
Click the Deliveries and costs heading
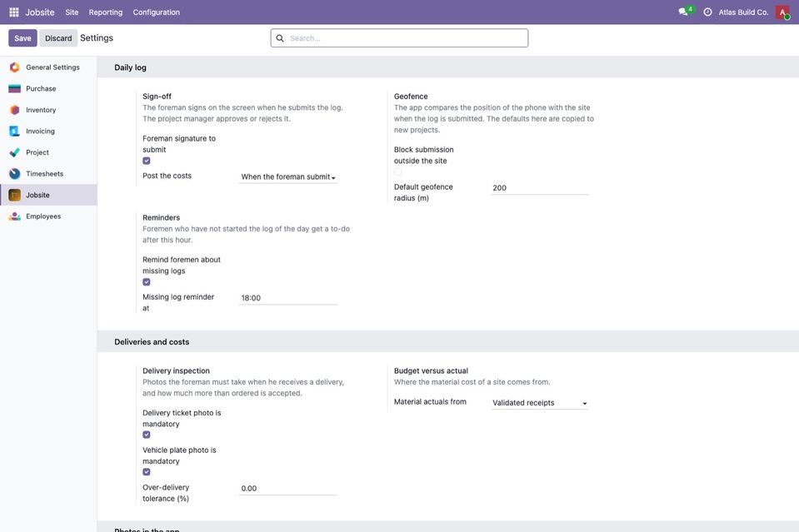(x=152, y=342)
